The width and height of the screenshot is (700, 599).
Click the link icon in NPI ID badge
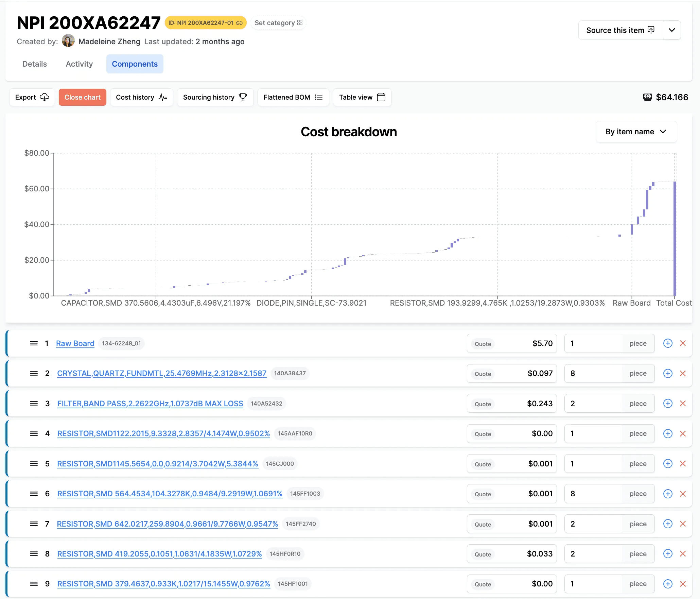click(x=240, y=23)
